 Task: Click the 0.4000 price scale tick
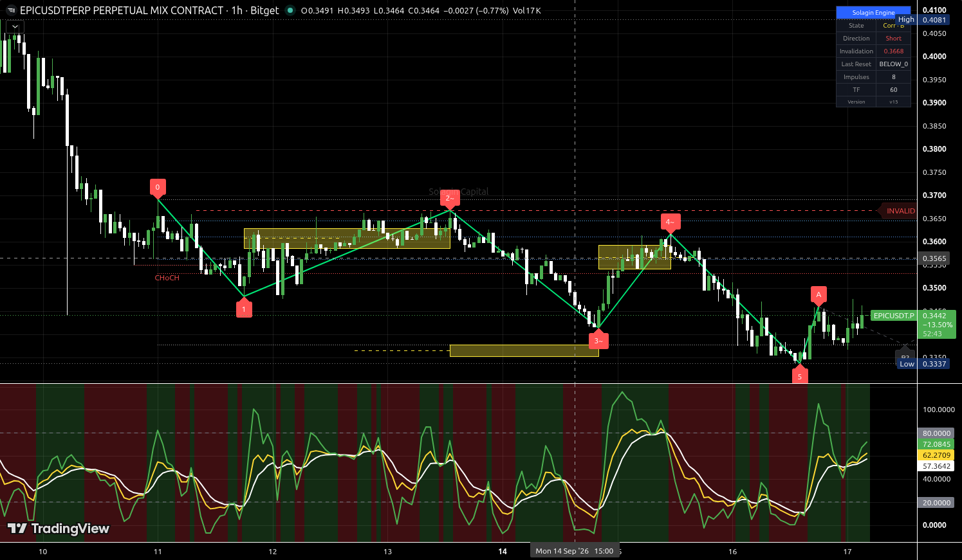click(x=934, y=57)
